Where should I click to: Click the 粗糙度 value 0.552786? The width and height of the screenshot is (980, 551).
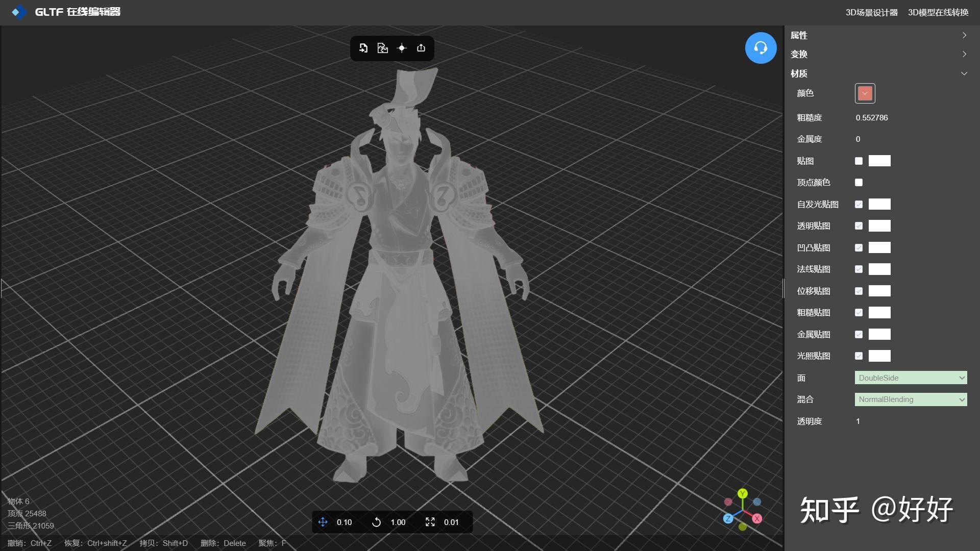pos(872,118)
